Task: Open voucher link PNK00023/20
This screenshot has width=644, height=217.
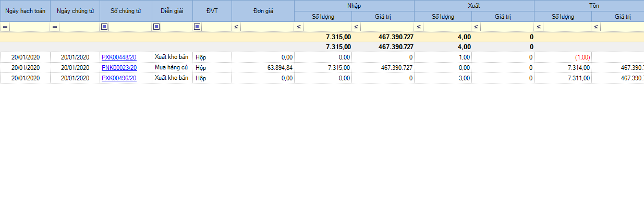Action: tap(119, 68)
